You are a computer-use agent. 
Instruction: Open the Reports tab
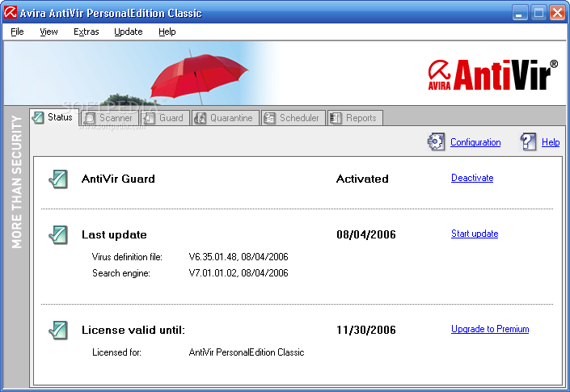tap(354, 118)
